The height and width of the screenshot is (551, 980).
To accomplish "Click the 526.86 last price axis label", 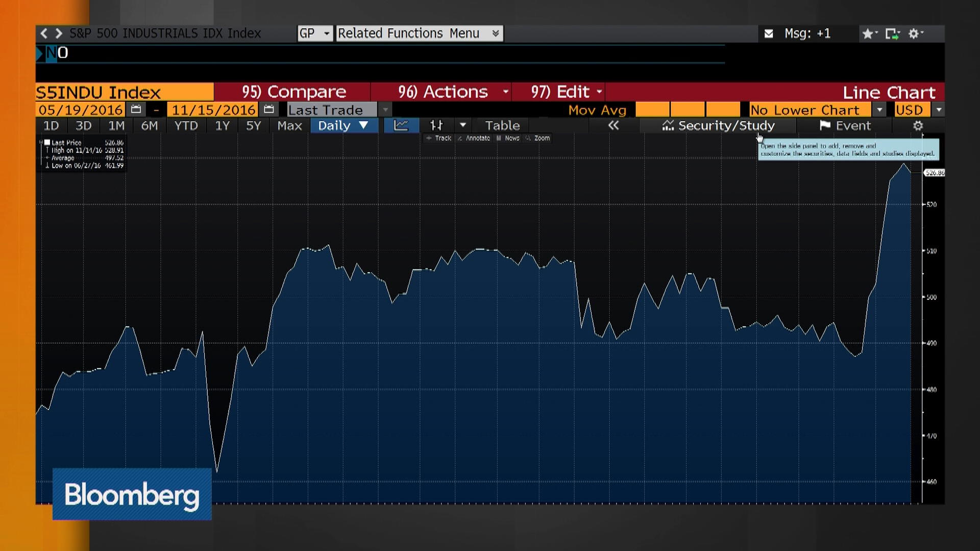I will point(935,173).
